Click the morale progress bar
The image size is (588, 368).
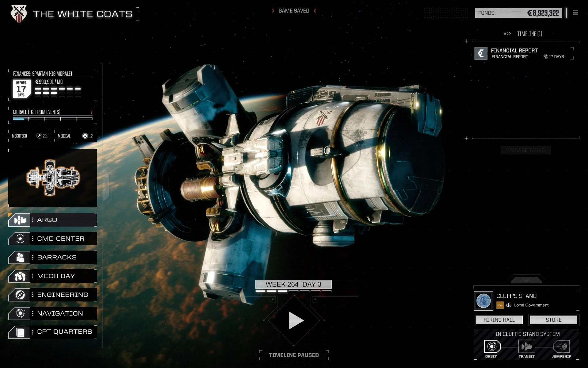53,118
